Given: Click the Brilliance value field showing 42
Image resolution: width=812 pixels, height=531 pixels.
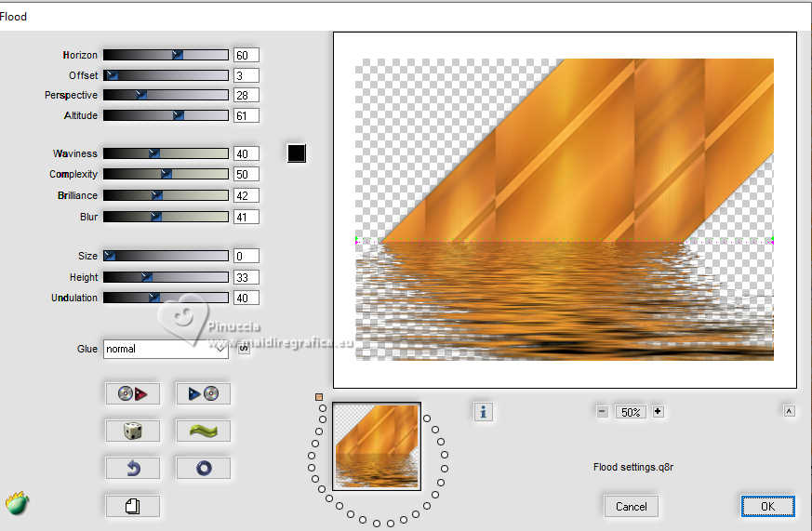Looking at the screenshot, I should 246,195.
